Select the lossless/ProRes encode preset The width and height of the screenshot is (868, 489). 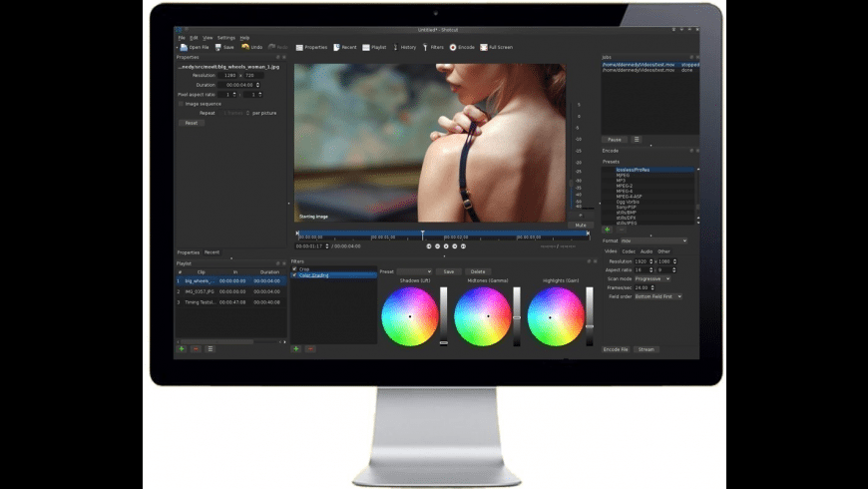click(x=654, y=170)
